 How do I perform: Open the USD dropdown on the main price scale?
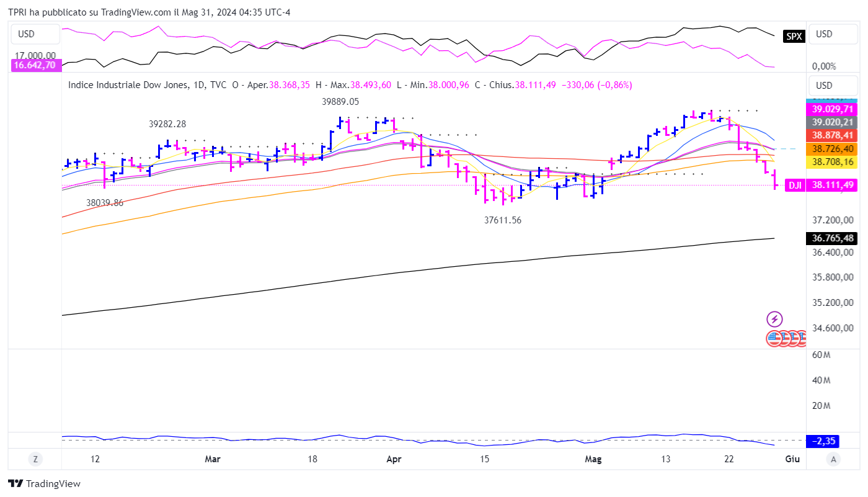click(832, 86)
